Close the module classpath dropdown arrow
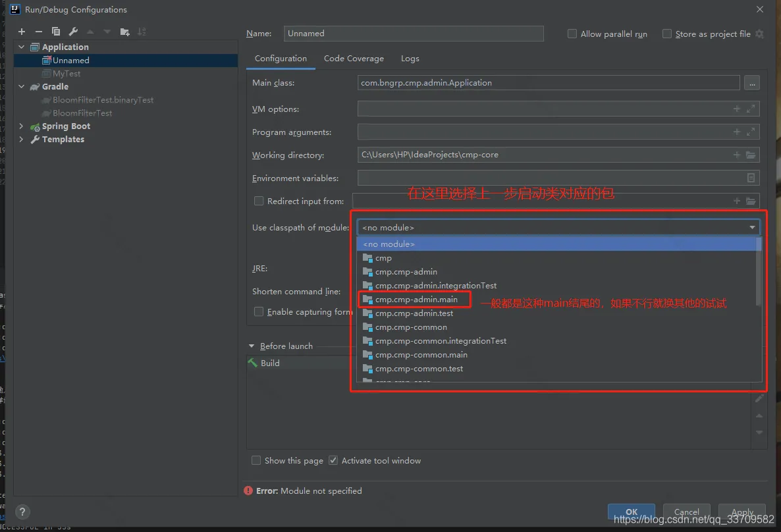Image resolution: width=781 pixels, height=532 pixels. pos(752,228)
